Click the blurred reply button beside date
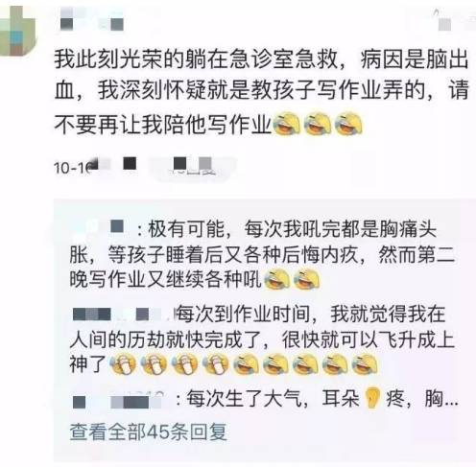 tap(192, 167)
